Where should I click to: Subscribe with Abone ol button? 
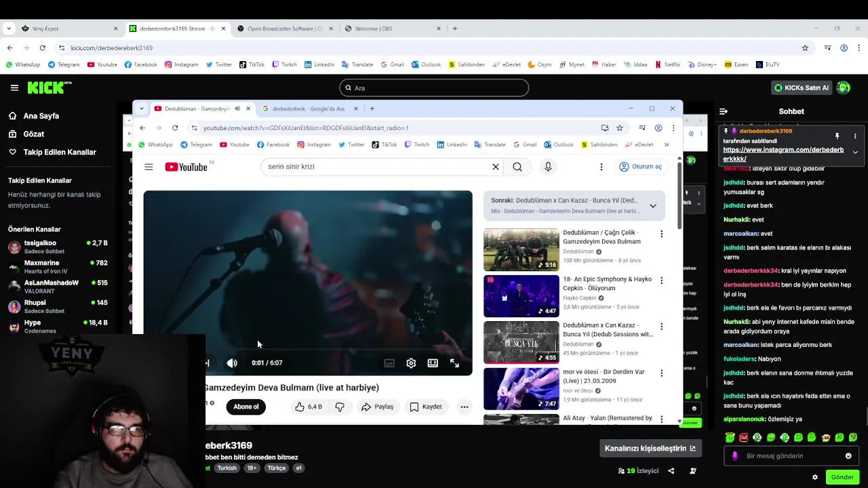pos(246,407)
